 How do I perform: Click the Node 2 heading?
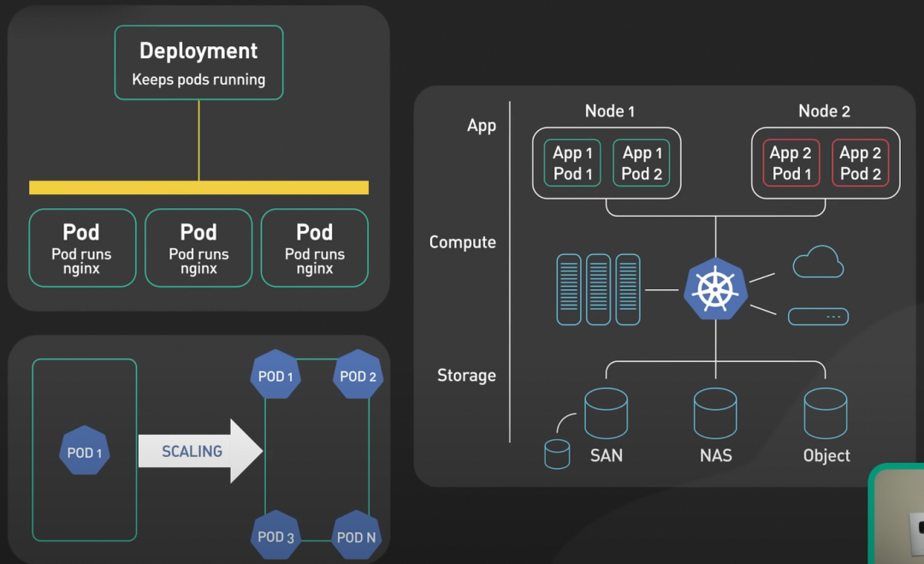824,110
